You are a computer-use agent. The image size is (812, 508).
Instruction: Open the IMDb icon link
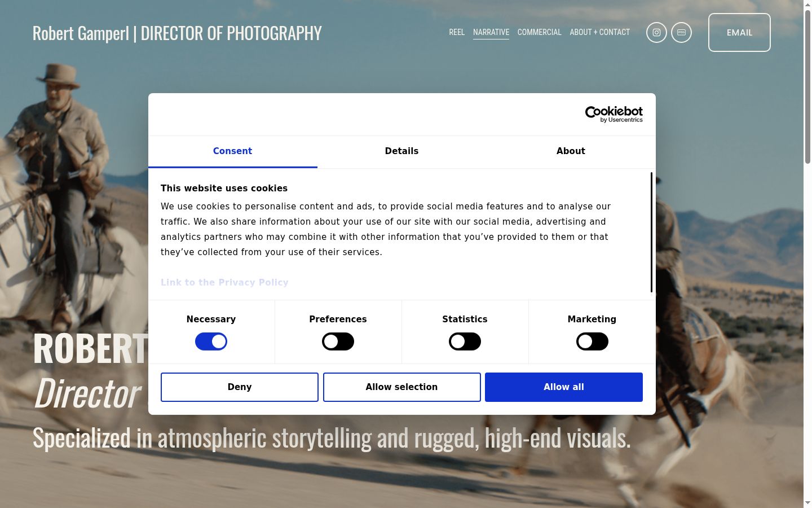coord(681,33)
